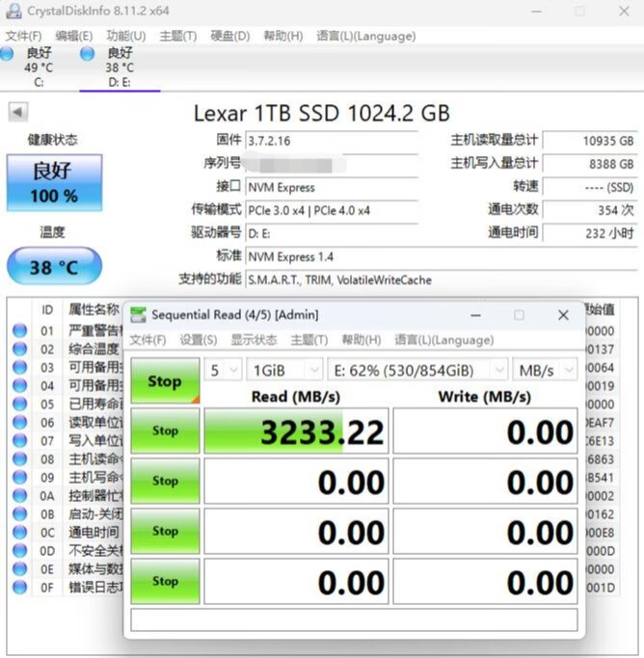644x658 pixels.
Task: Click the blue status orb for attribute 0A
Action: pos(19,496)
